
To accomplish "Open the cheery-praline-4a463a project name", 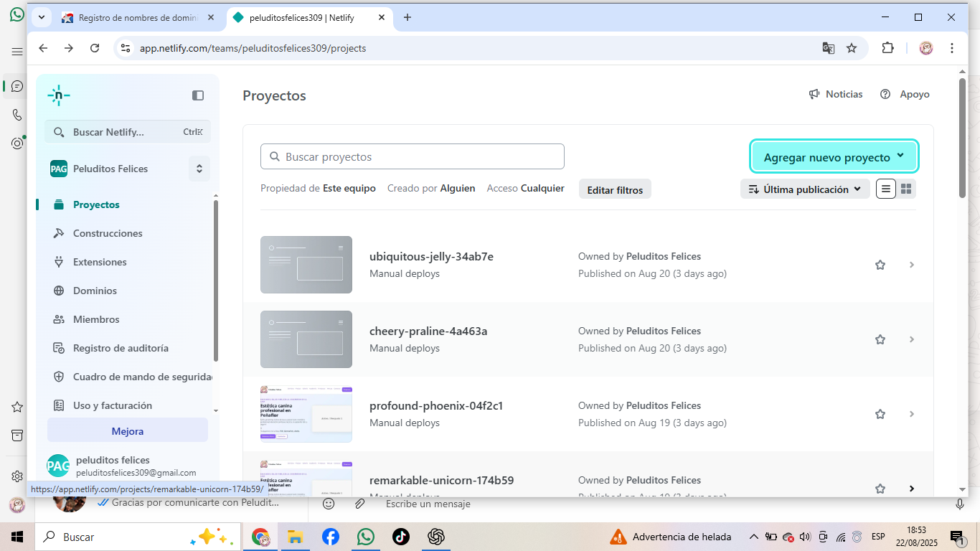I will 428,331.
